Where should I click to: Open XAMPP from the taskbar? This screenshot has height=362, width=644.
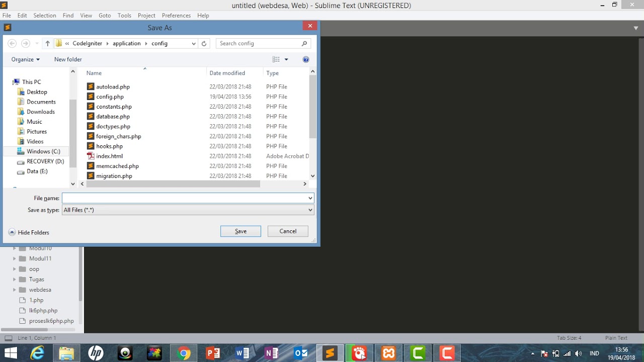tap(388, 353)
